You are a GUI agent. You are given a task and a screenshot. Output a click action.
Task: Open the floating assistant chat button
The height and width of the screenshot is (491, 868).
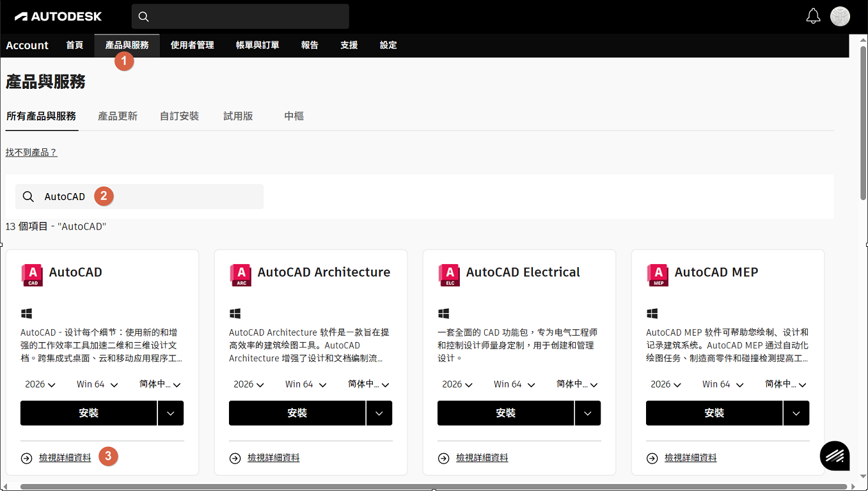[835, 456]
